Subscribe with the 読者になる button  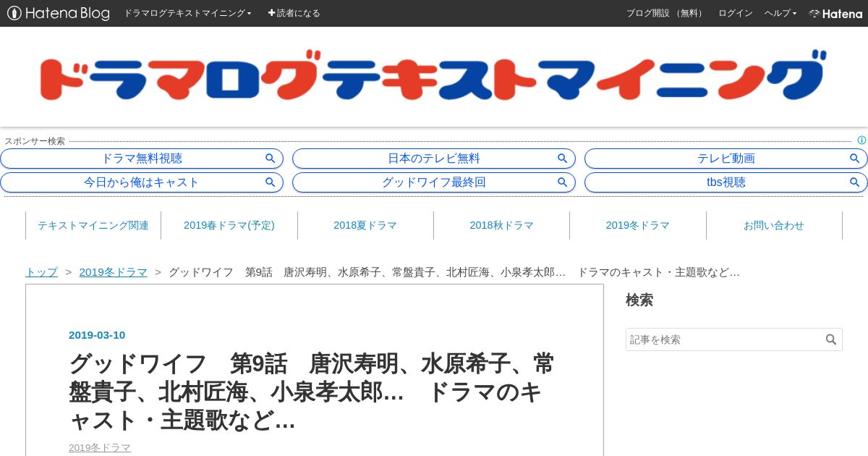point(294,13)
